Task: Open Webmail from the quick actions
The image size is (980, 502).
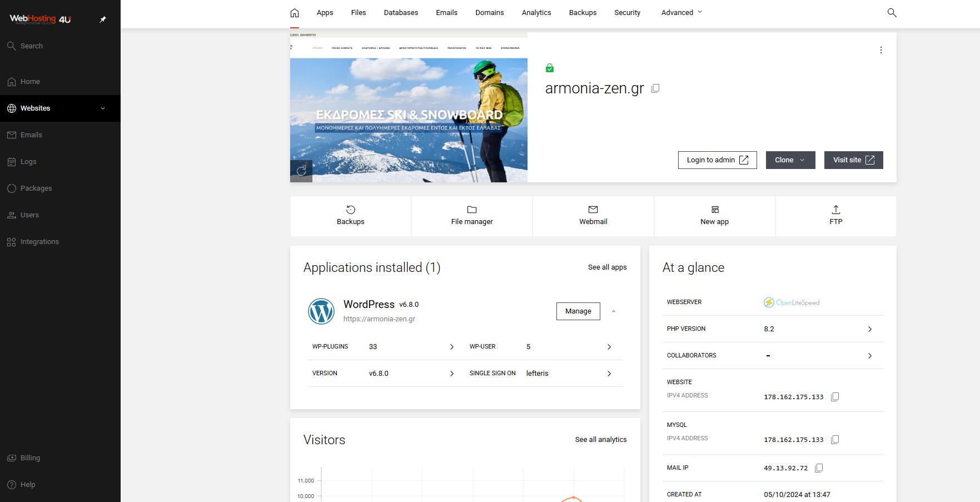Action: tap(593, 216)
